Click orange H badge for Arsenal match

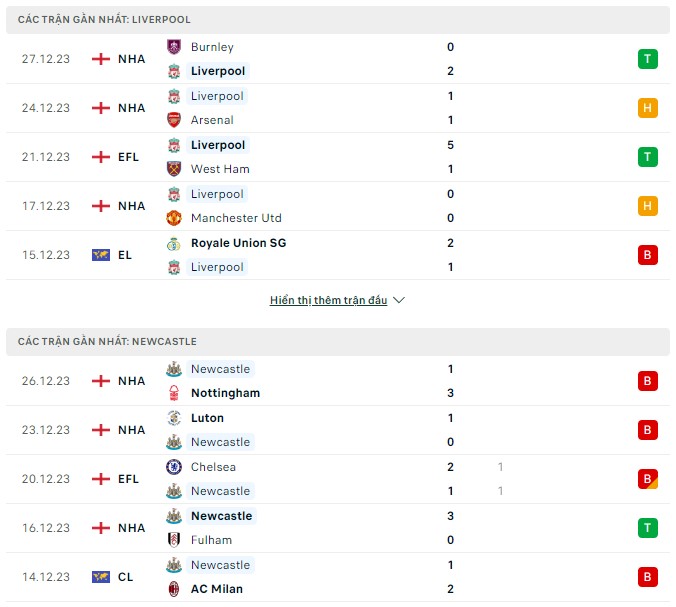648,108
